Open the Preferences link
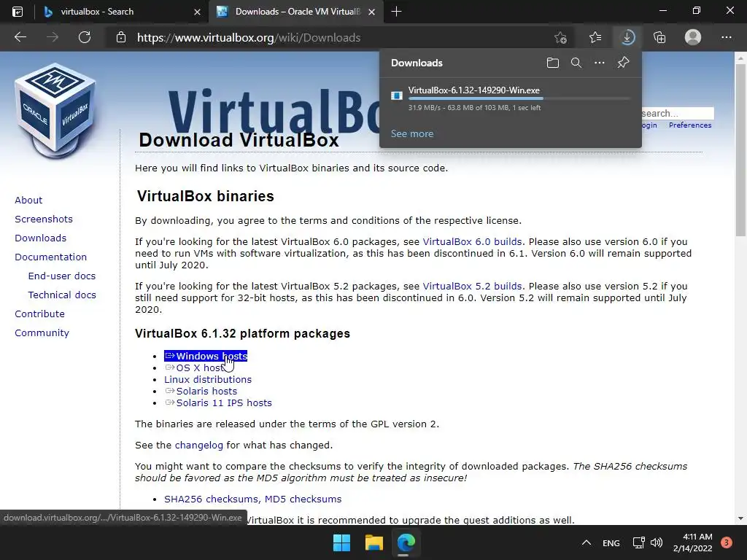Image resolution: width=747 pixels, height=560 pixels. [690, 125]
